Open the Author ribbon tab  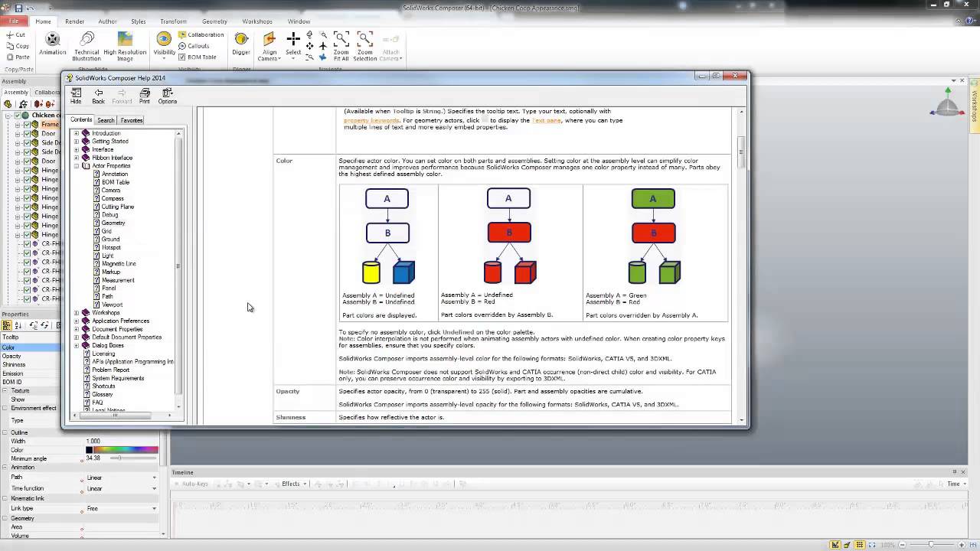point(107,21)
